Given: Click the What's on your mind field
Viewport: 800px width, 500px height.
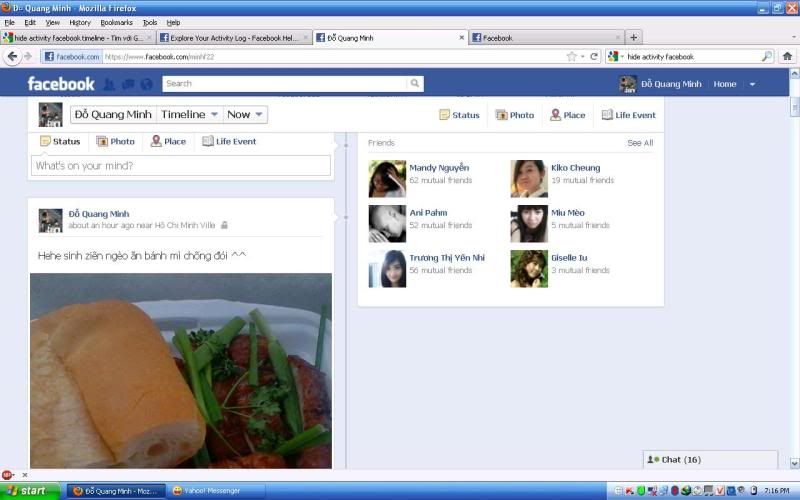Looking at the screenshot, I should 181,165.
